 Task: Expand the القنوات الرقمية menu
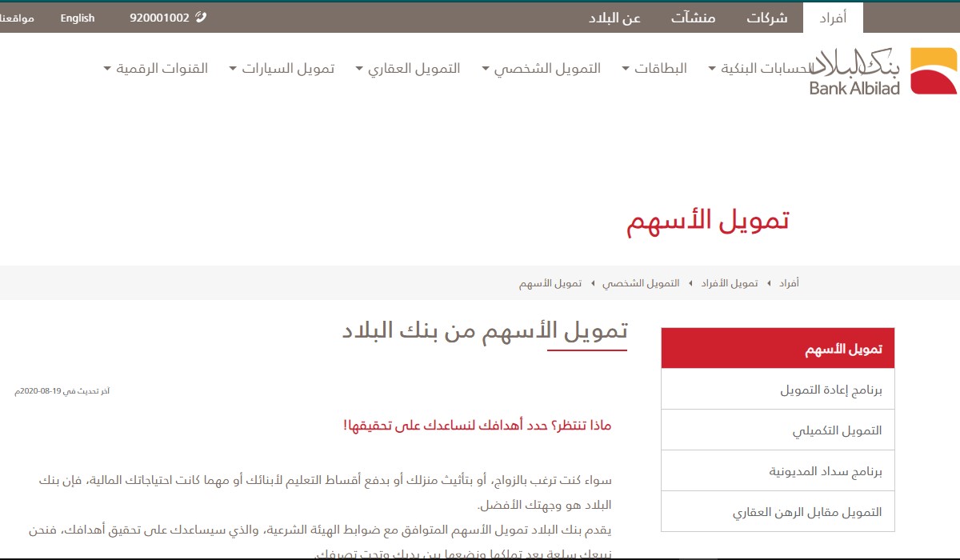156,68
